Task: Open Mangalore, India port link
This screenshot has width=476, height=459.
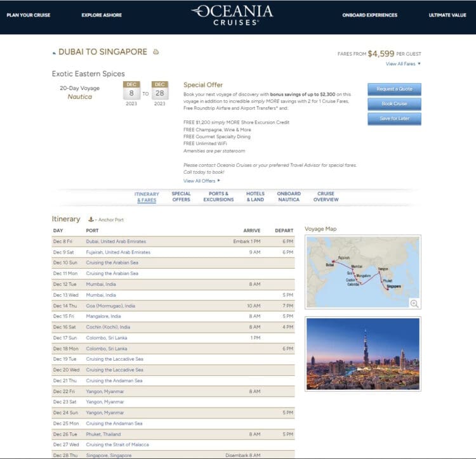Action: (x=103, y=316)
